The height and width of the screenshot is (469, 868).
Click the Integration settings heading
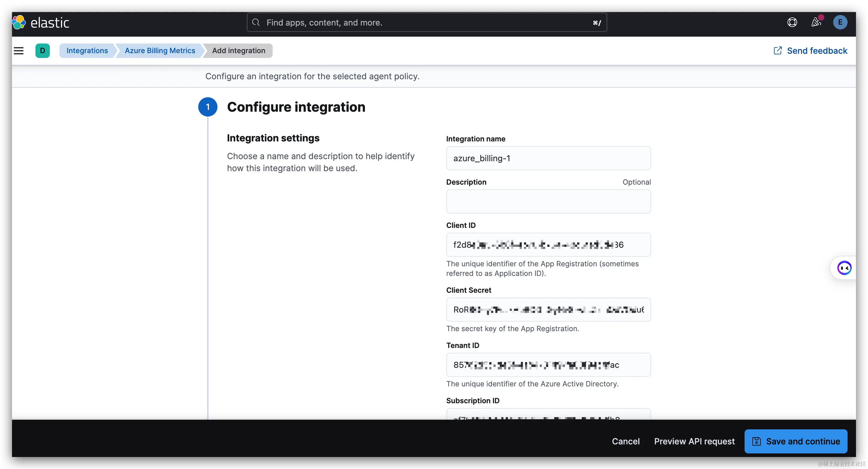tap(273, 138)
